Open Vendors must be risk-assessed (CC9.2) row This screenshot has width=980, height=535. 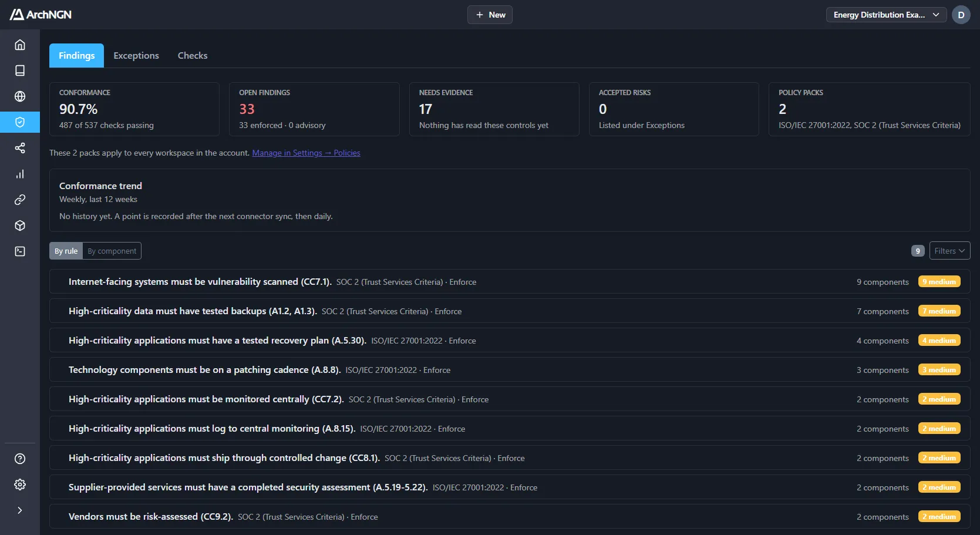(510, 517)
